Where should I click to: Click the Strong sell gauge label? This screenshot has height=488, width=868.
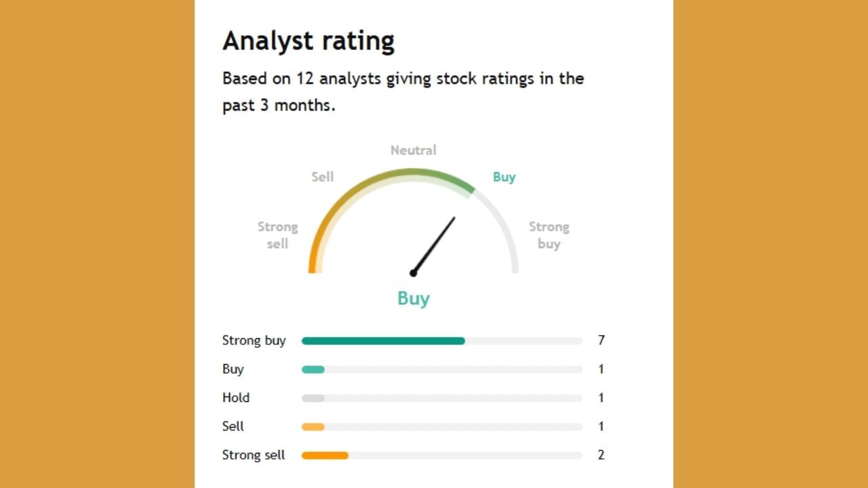tap(277, 235)
